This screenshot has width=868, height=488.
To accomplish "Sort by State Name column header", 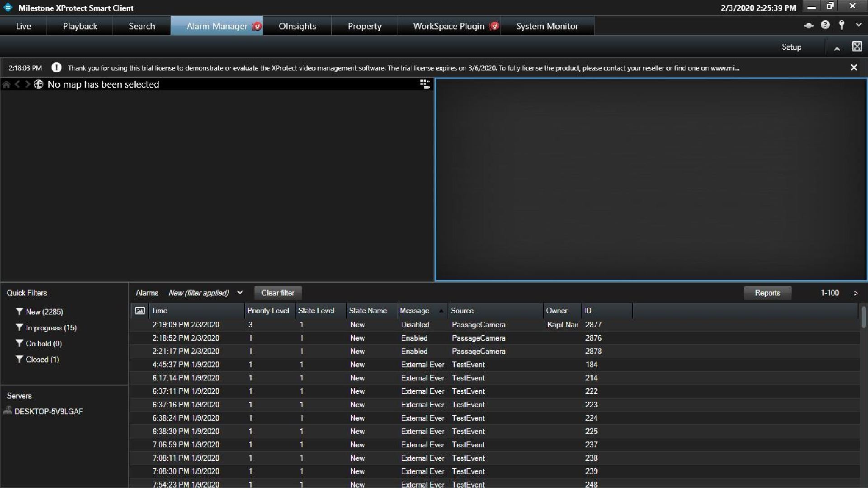I will point(372,311).
